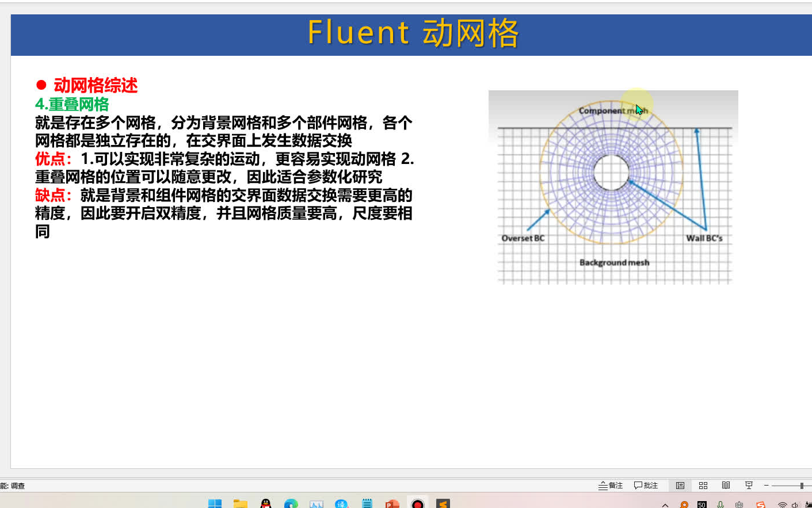This screenshot has height=508, width=812.
Task: Click the orange tray icon beside the chevron
Action: [x=684, y=505]
